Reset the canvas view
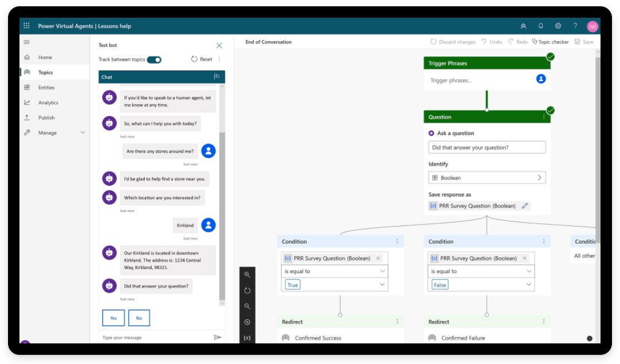This screenshot has height=364, width=620. tap(247, 290)
